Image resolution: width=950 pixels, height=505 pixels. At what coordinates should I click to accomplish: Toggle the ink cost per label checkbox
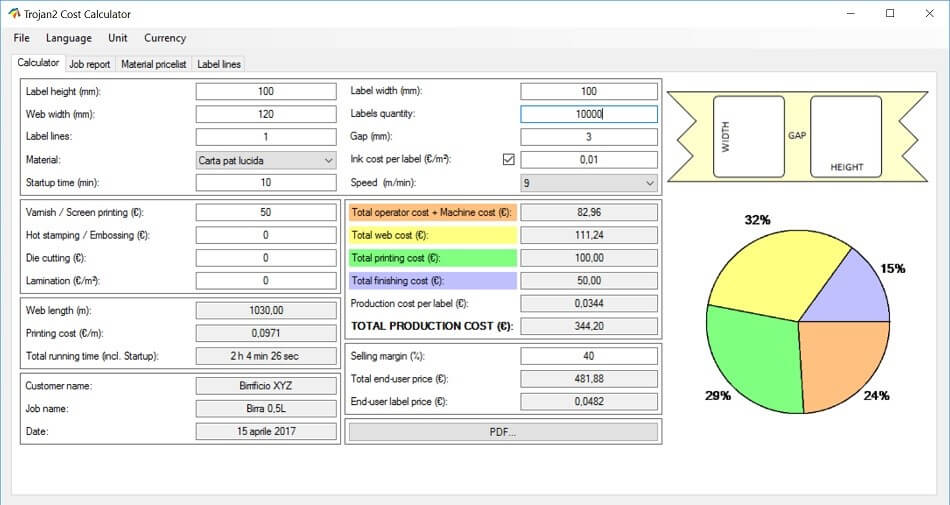(508, 160)
